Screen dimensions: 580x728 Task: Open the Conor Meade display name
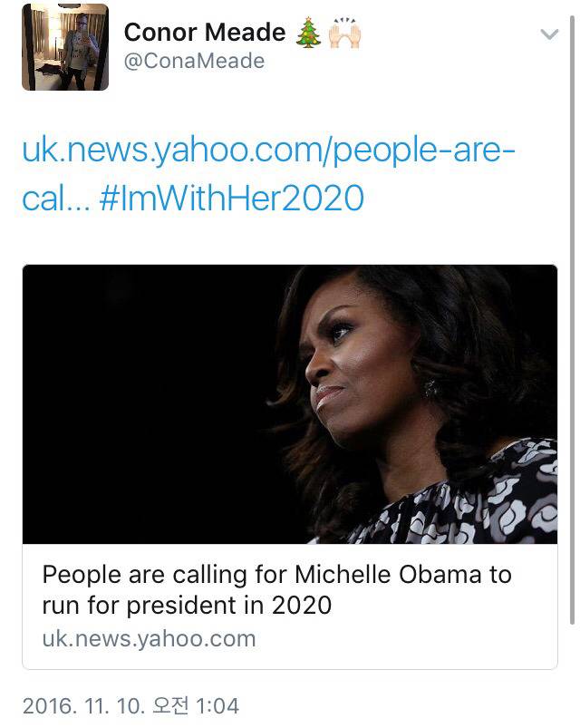click(204, 33)
